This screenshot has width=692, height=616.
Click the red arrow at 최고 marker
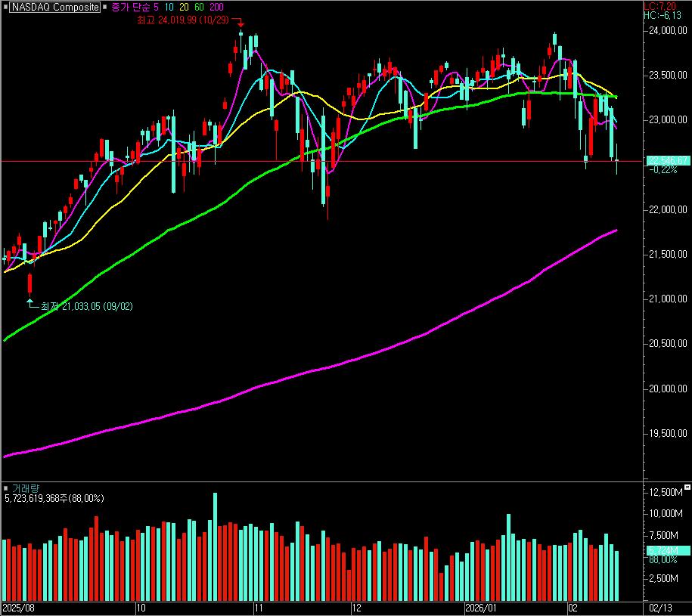[238, 23]
